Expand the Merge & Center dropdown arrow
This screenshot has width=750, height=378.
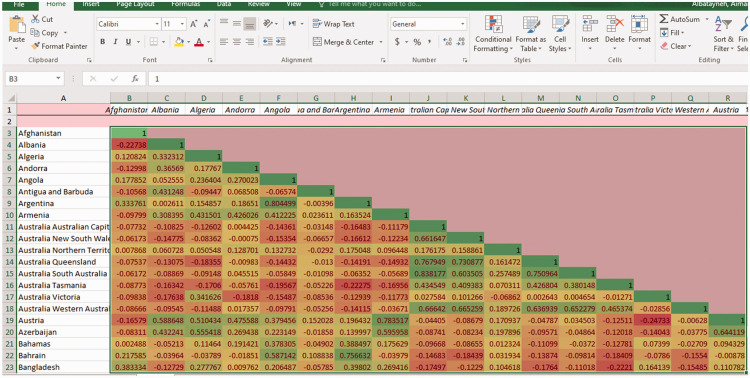coord(381,42)
